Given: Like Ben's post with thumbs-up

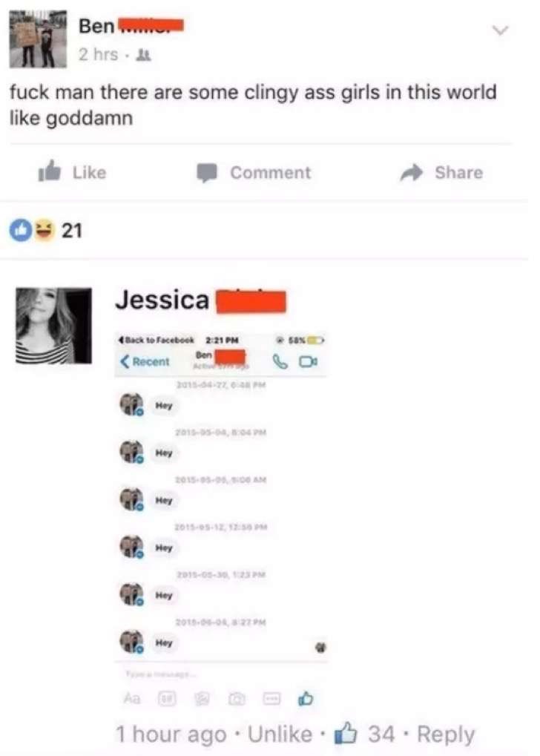Looking at the screenshot, I should coord(73,171).
